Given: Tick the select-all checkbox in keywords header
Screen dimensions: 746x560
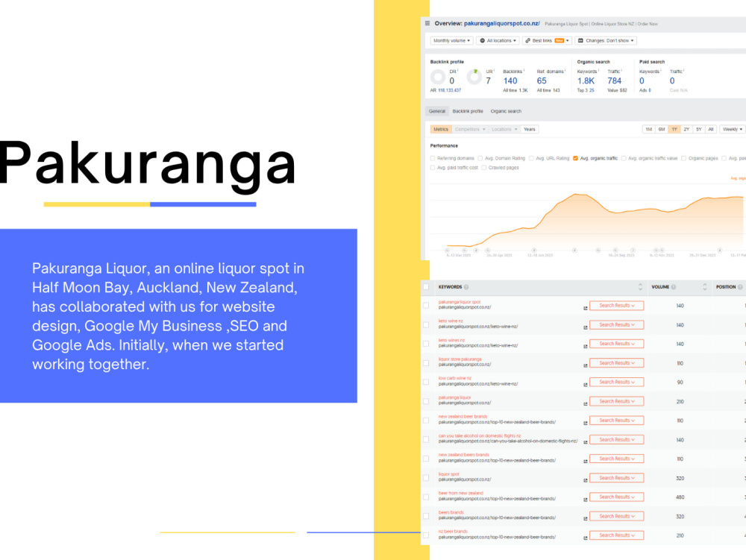Looking at the screenshot, I should 426,286.
